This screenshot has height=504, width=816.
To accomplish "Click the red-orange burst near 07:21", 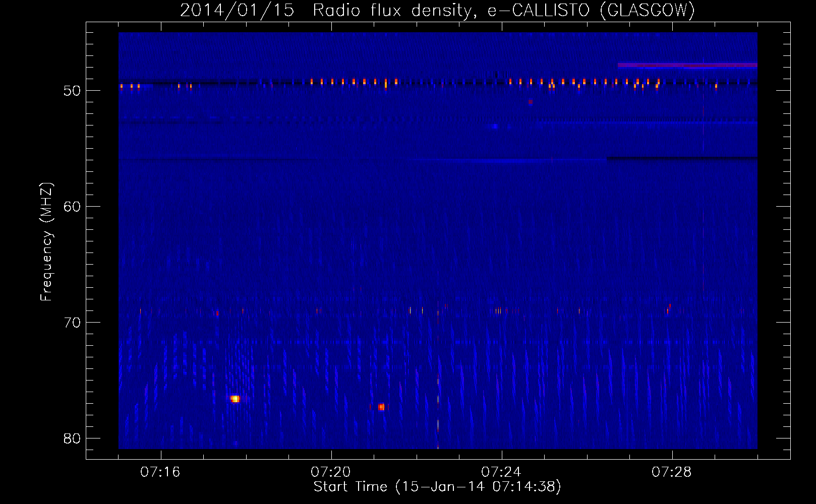I will pyautogui.click(x=381, y=407).
